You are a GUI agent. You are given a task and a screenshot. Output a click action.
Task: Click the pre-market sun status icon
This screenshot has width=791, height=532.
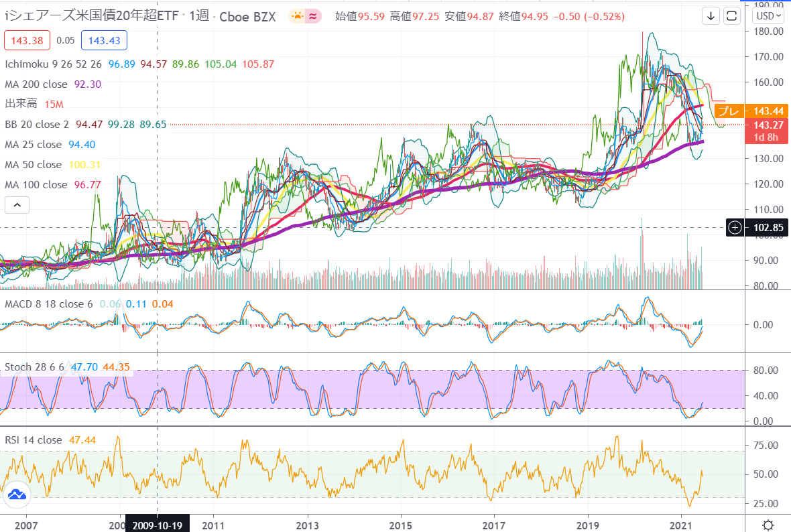pos(298,17)
